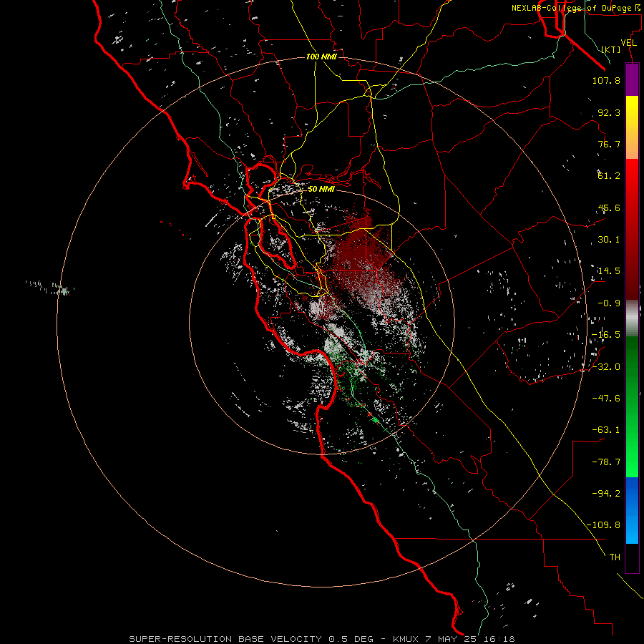Click the blue segment of velocity color bar

pyautogui.click(x=632, y=510)
